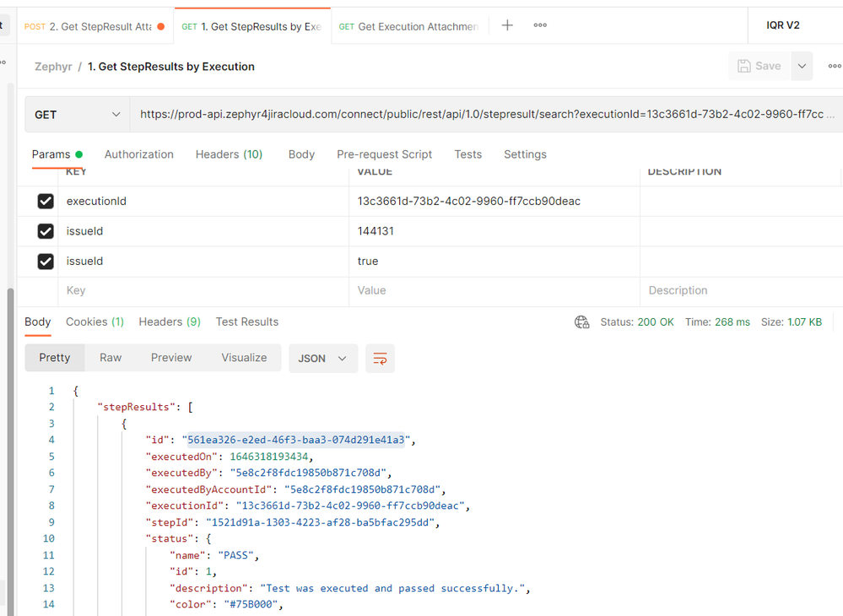This screenshot has height=616, width=843.
Task: Open the Pre-request Script tab
Action: point(384,154)
